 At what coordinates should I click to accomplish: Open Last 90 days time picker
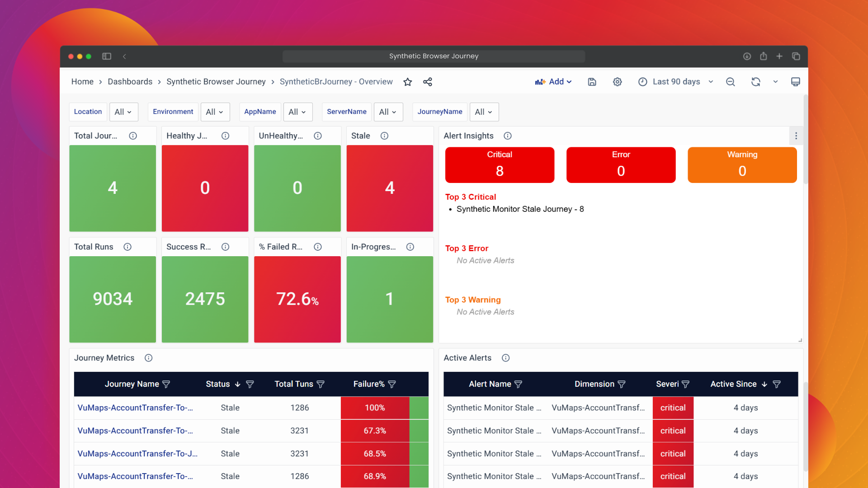point(676,82)
